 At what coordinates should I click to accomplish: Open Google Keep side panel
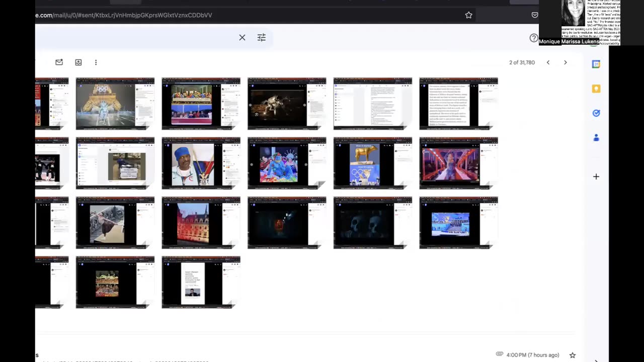pos(596,88)
